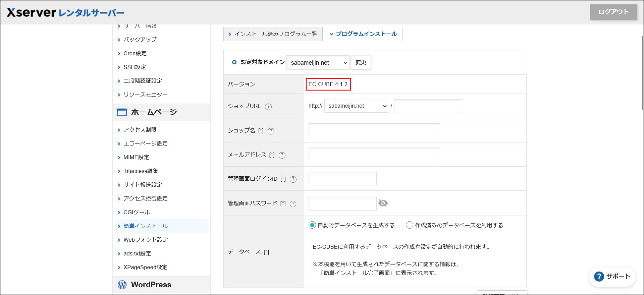Click the ホームページ section window icon
644x295 pixels.
click(x=122, y=112)
